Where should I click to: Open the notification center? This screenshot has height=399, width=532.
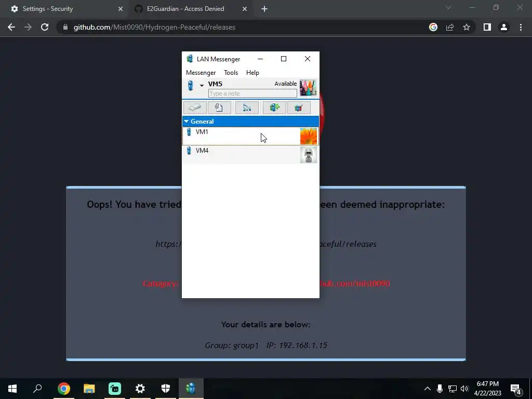pos(516,389)
